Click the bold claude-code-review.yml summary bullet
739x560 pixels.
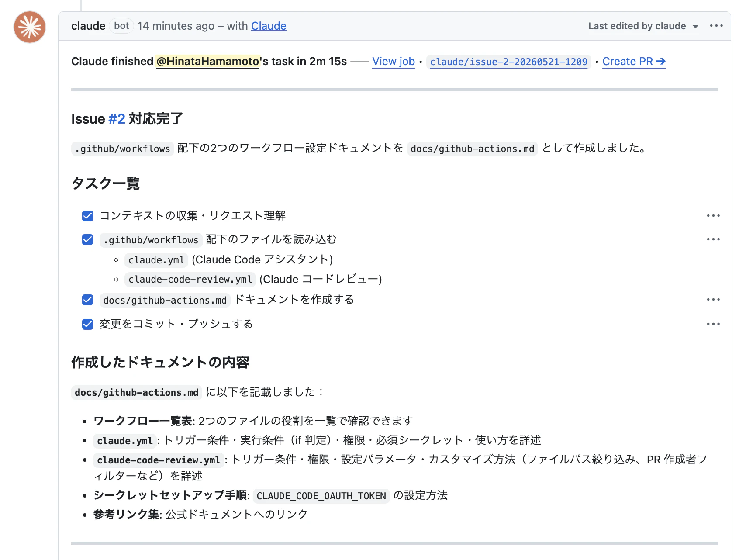(x=159, y=460)
